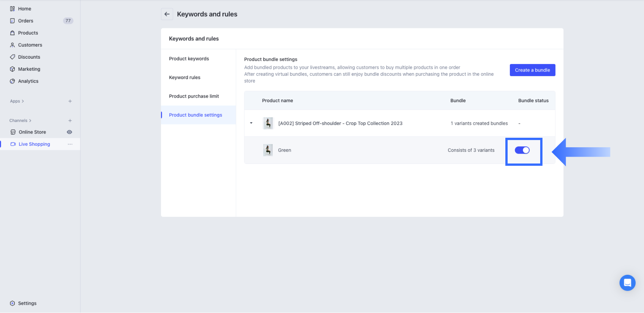Expand the Apps section

tap(17, 101)
